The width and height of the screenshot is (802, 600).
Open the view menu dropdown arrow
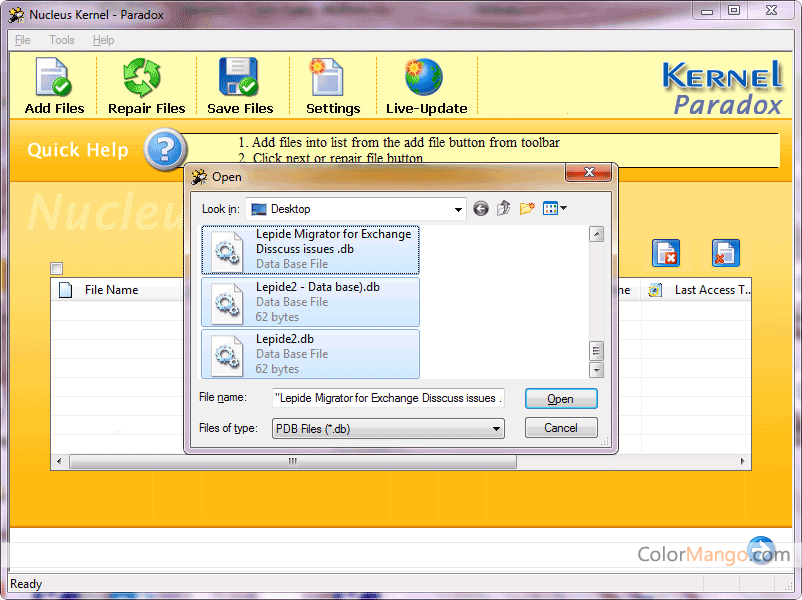pyautogui.click(x=563, y=209)
